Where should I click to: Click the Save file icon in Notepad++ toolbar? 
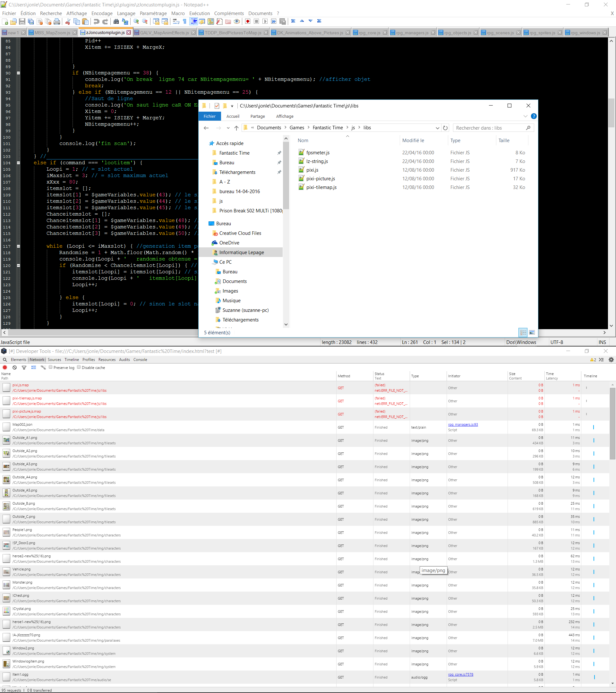(x=22, y=21)
